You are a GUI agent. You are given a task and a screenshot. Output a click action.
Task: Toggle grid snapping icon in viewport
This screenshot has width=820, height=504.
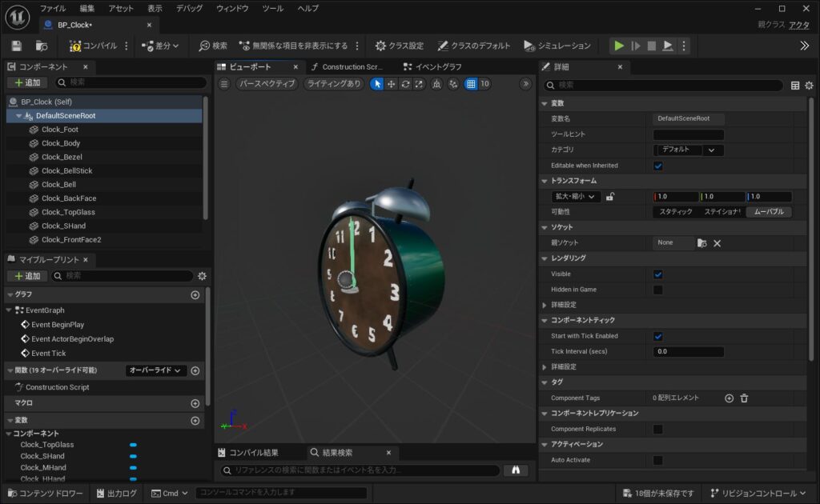[x=471, y=84]
